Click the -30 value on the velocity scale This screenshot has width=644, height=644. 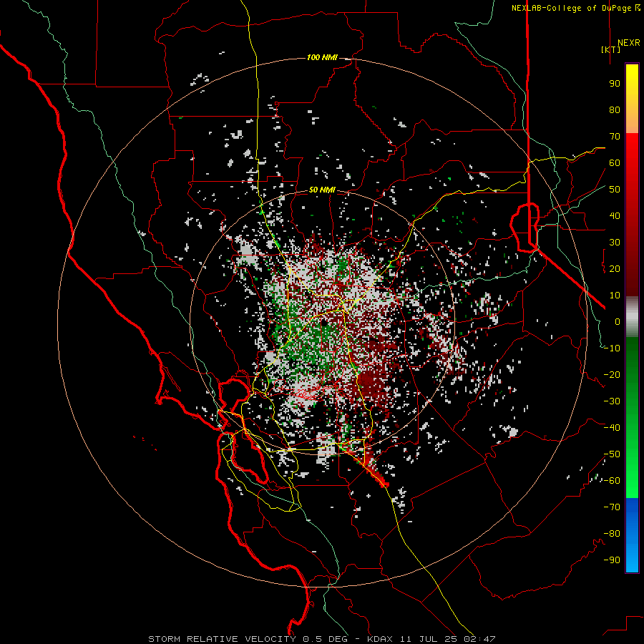pos(612,401)
